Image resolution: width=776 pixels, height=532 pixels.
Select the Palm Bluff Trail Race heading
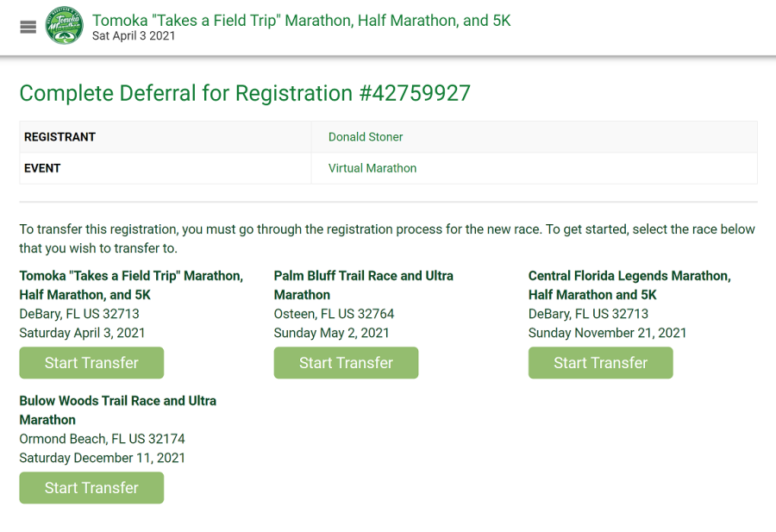363,285
